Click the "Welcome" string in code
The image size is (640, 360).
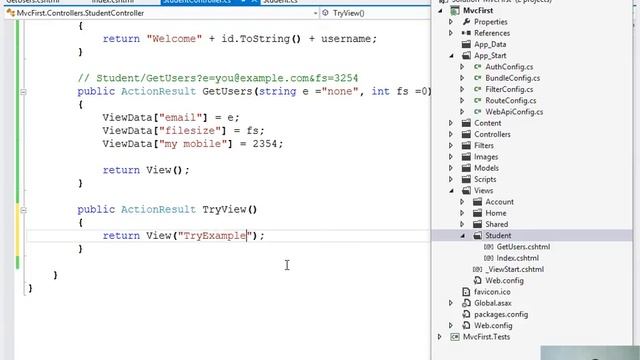pyautogui.click(x=174, y=39)
